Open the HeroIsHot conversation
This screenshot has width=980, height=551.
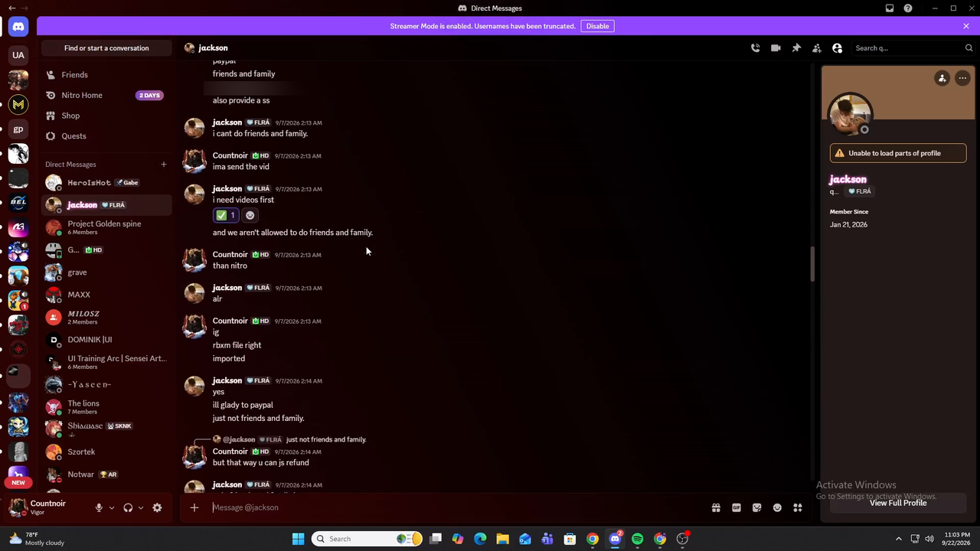click(x=106, y=183)
